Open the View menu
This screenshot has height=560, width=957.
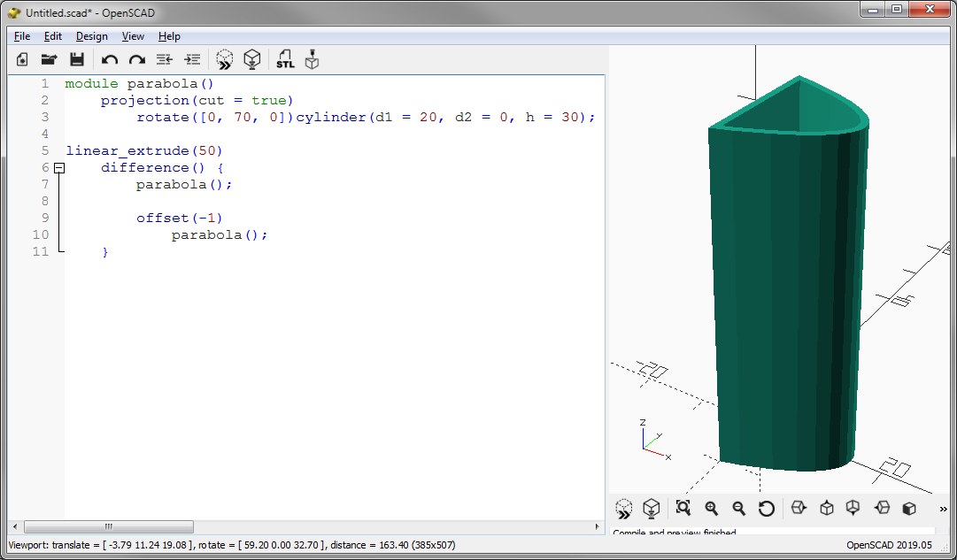(x=133, y=36)
